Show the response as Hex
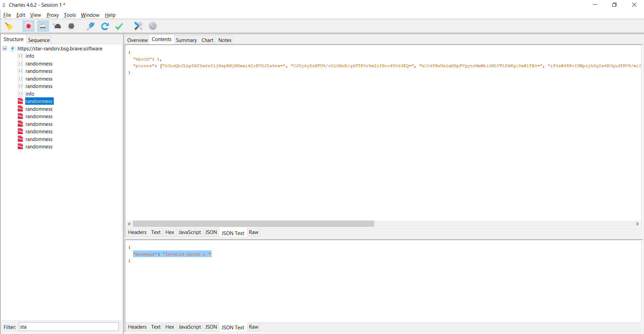 coord(169,327)
